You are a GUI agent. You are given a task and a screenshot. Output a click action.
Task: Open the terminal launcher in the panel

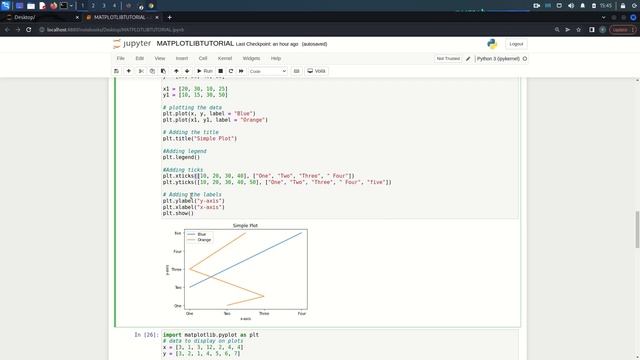click(x=64, y=6)
